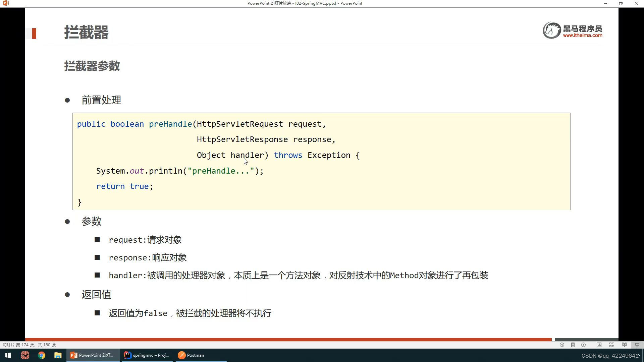
Task: Switch to Reading view
Action: (x=624, y=345)
